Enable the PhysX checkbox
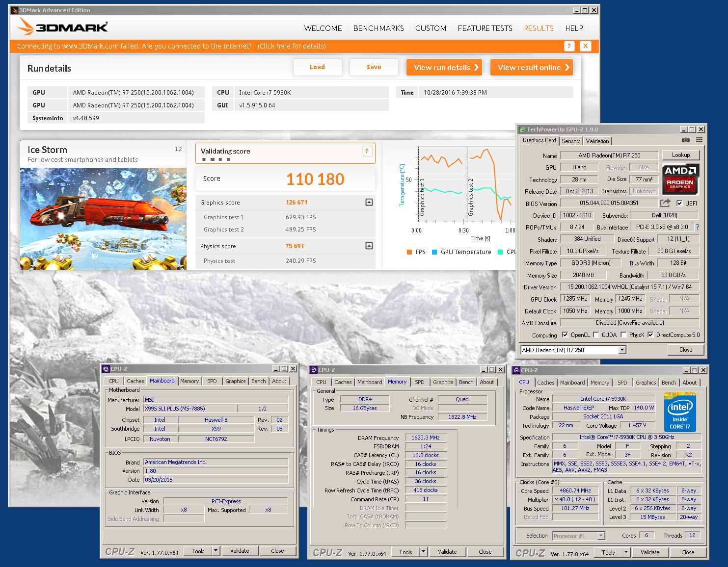Screen dimensions: 728x567 [x=623, y=335]
